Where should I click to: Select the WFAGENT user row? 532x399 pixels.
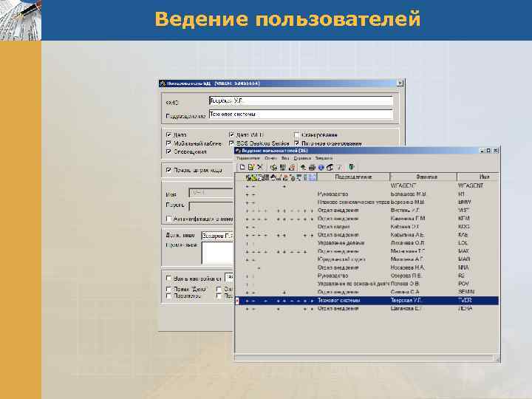(367, 185)
